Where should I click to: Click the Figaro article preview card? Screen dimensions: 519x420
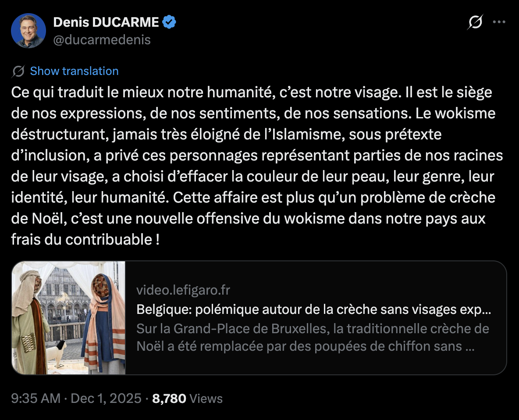click(259, 317)
